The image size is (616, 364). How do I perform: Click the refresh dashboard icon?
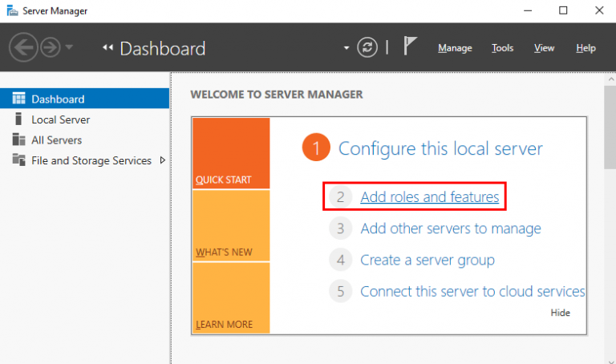click(367, 47)
